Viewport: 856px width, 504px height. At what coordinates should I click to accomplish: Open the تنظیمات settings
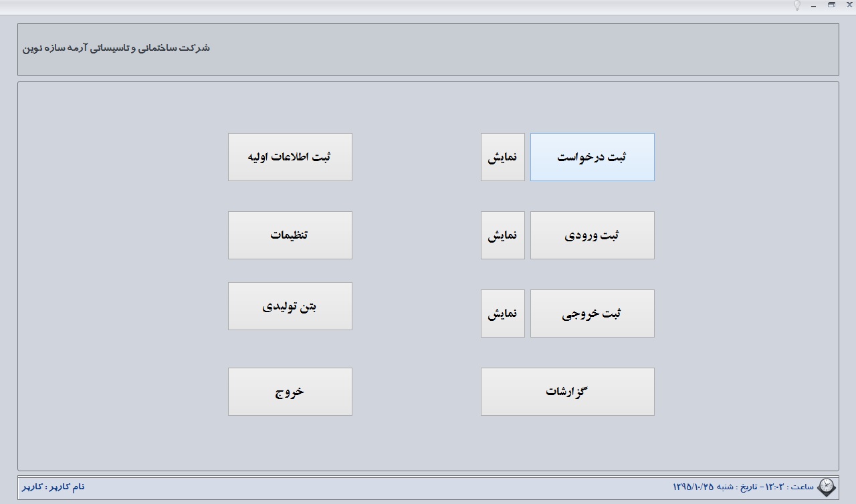pos(290,235)
